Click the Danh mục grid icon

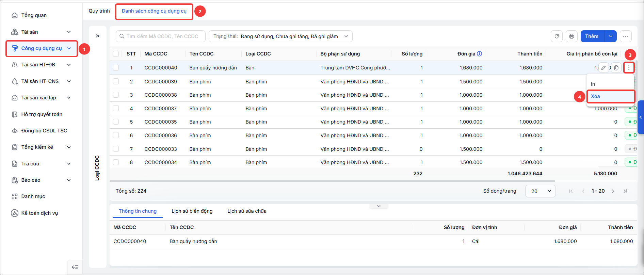point(15,196)
